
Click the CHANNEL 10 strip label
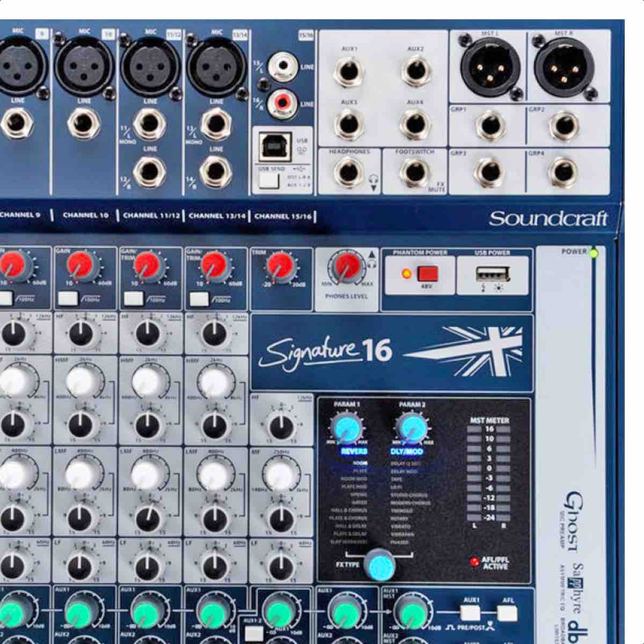tap(85, 215)
